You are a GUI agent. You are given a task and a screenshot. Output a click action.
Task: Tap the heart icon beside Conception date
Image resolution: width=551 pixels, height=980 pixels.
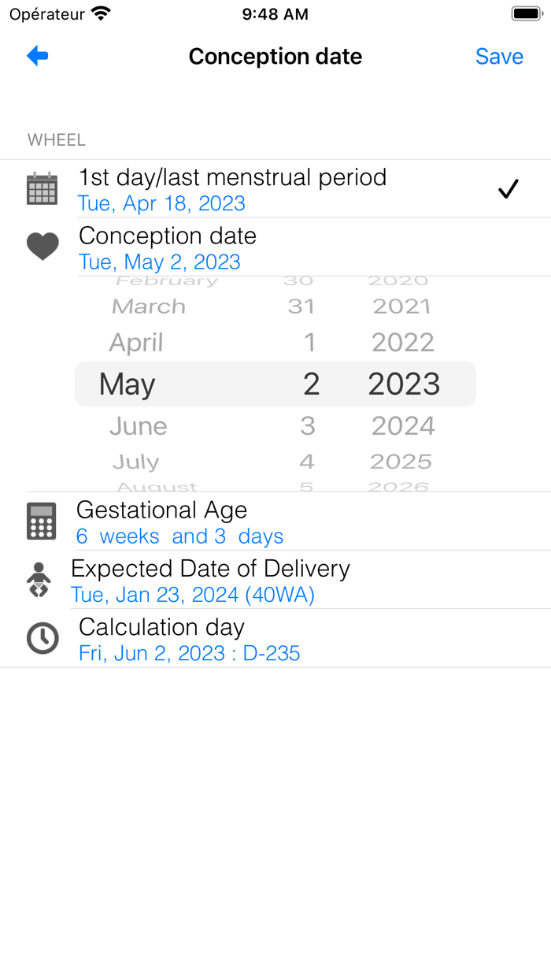(x=43, y=247)
